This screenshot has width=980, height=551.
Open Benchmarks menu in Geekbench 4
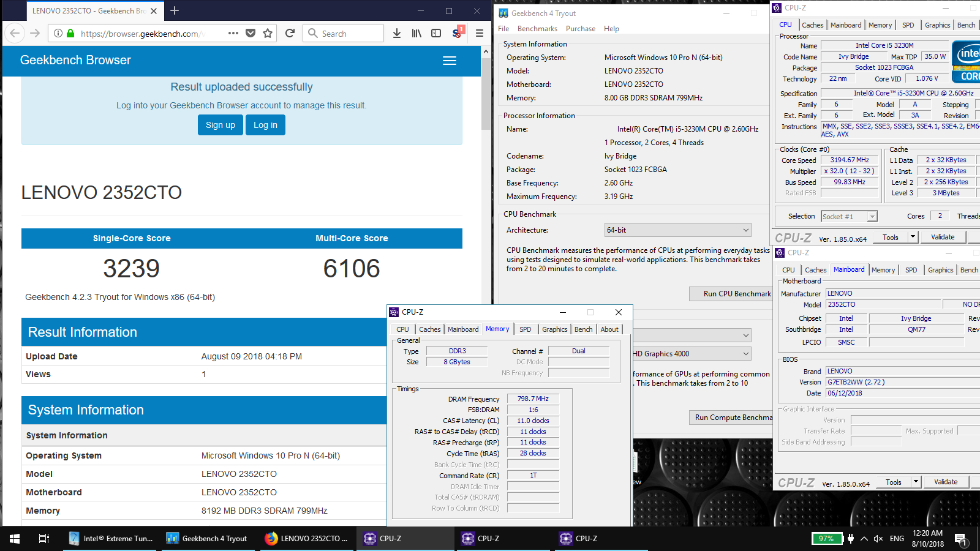tap(537, 29)
